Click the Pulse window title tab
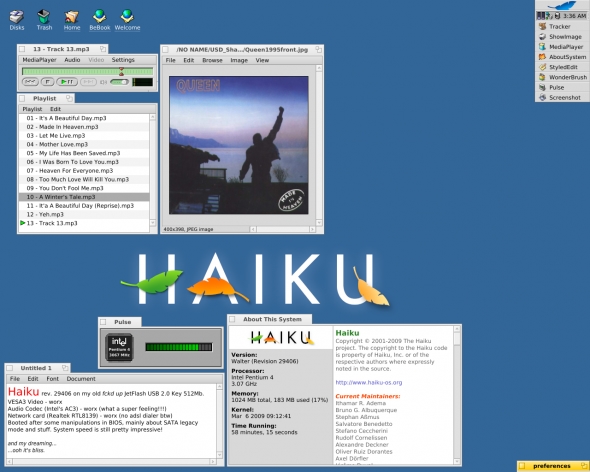 tap(120, 322)
